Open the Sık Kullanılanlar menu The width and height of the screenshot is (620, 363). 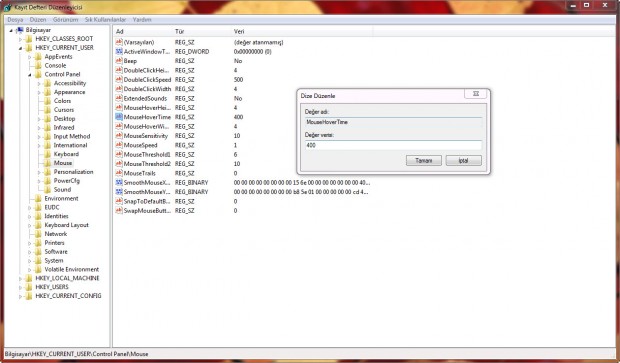[x=105, y=19]
